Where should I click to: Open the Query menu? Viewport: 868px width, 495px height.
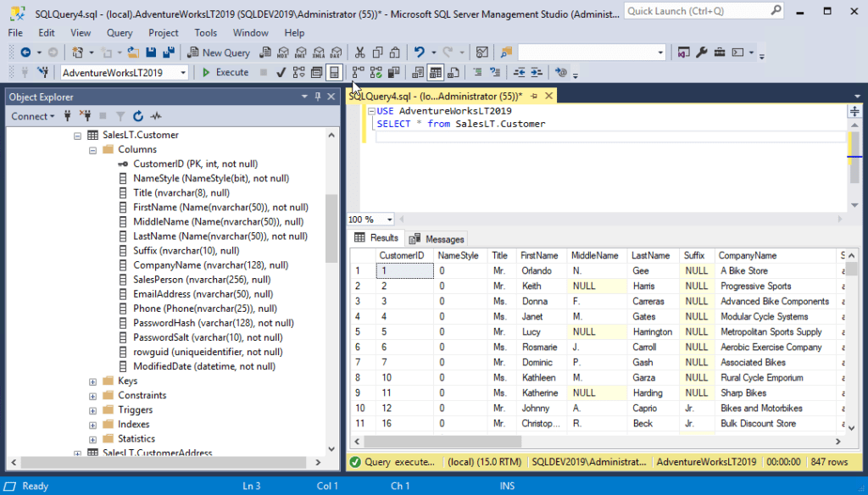tap(120, 33)
